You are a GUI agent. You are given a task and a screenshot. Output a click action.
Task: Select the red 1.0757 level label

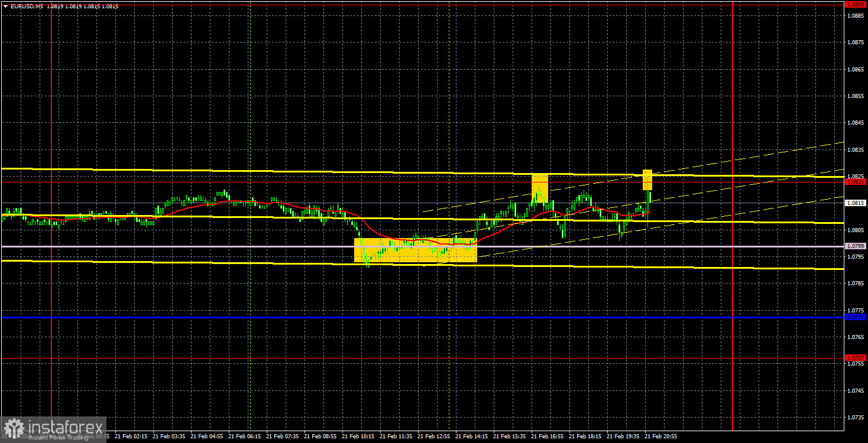[855, 357]
